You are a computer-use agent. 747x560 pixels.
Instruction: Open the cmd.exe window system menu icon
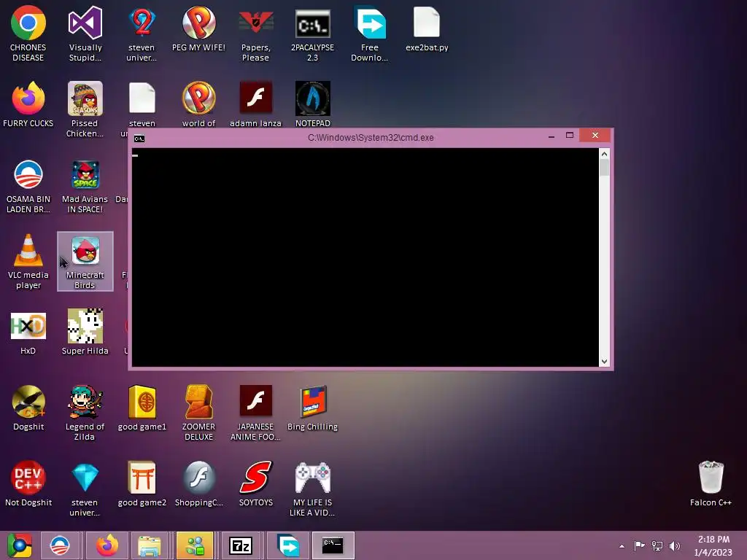pyautogui.click(x=139, y=139)
